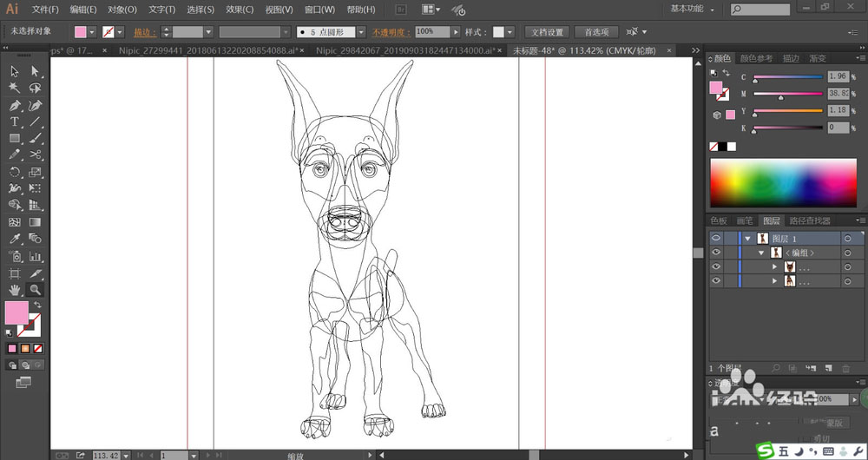Set the toolbox paint mode to None
Screen dimensions: 868x460
click(x=37, y=349)
